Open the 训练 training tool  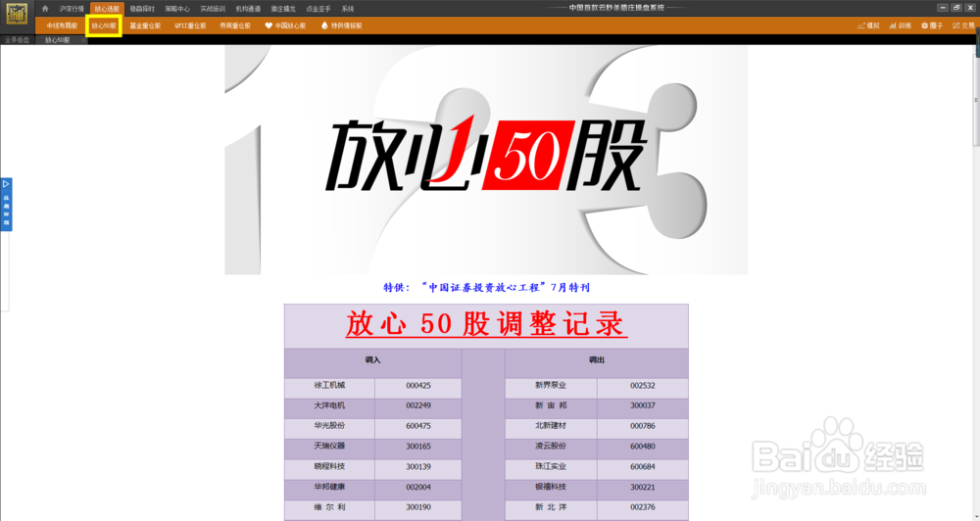tap(900, 25)
